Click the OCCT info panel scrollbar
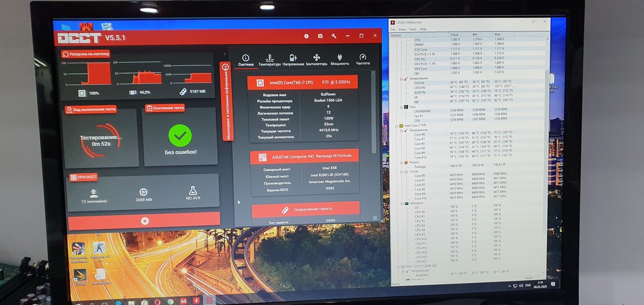The image size is (644, 305). 374,113
